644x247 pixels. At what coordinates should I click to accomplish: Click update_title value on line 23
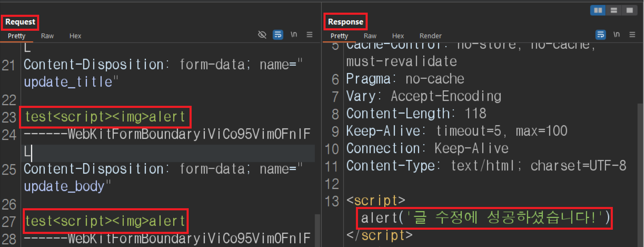pos(105,117)
